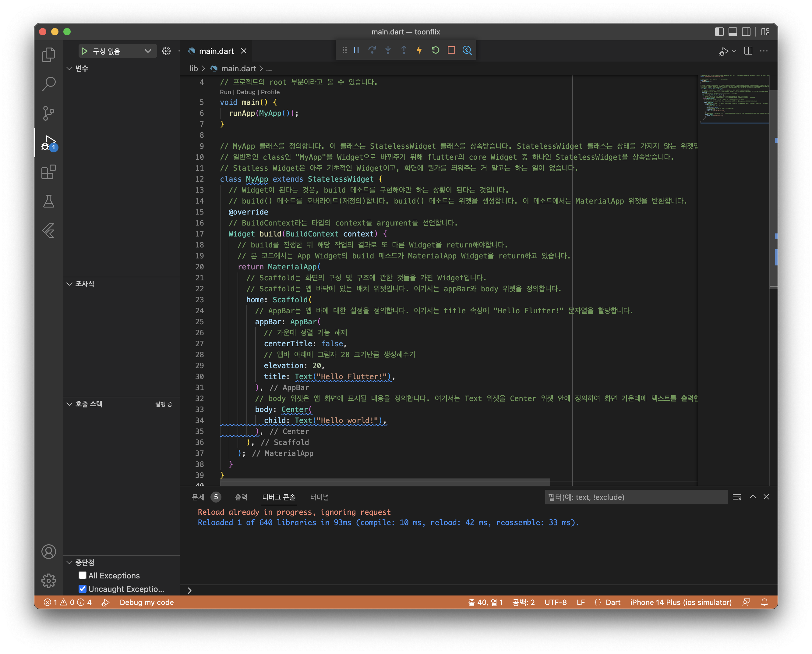Change UTF-8 encoding in status bar

555,602
